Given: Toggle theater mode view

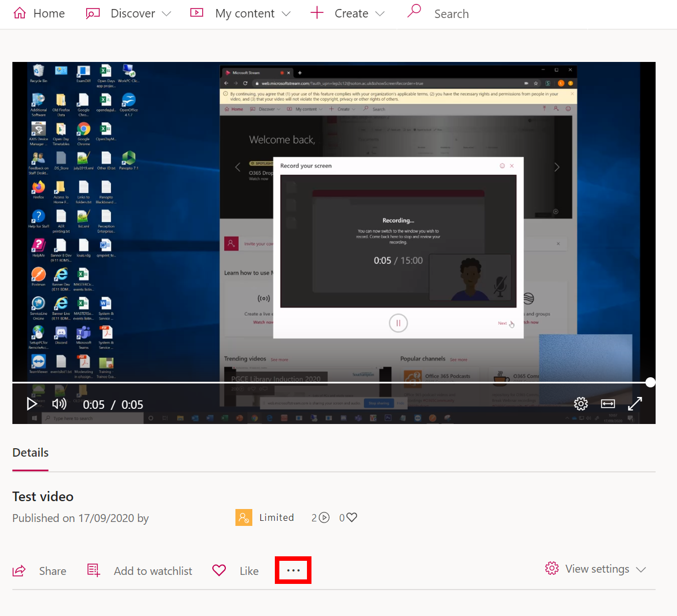Looking at the screenshot, I should click(608, 404).
